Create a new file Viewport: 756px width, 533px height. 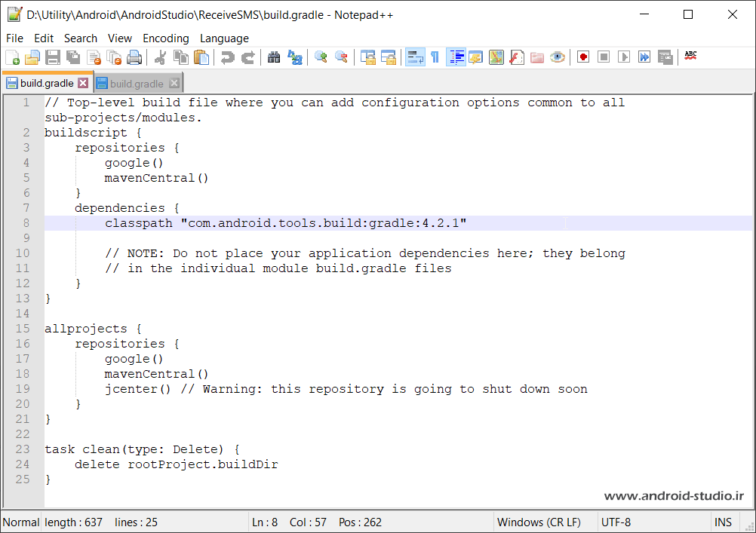[x=13, y=57]
